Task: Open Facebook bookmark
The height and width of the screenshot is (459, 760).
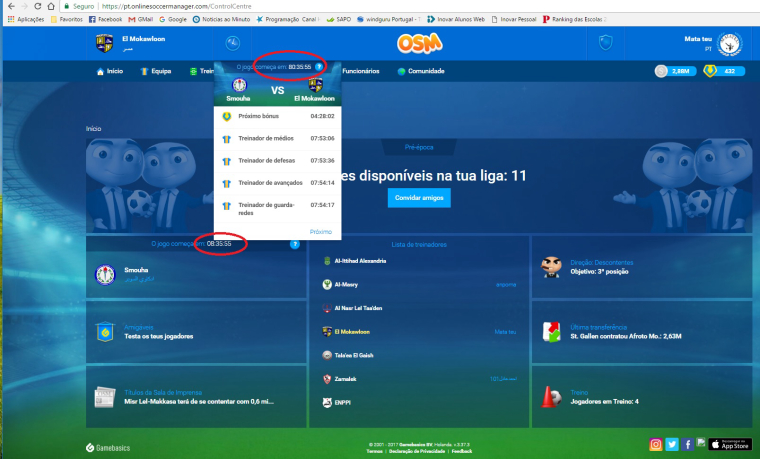Action: [105, 19]
